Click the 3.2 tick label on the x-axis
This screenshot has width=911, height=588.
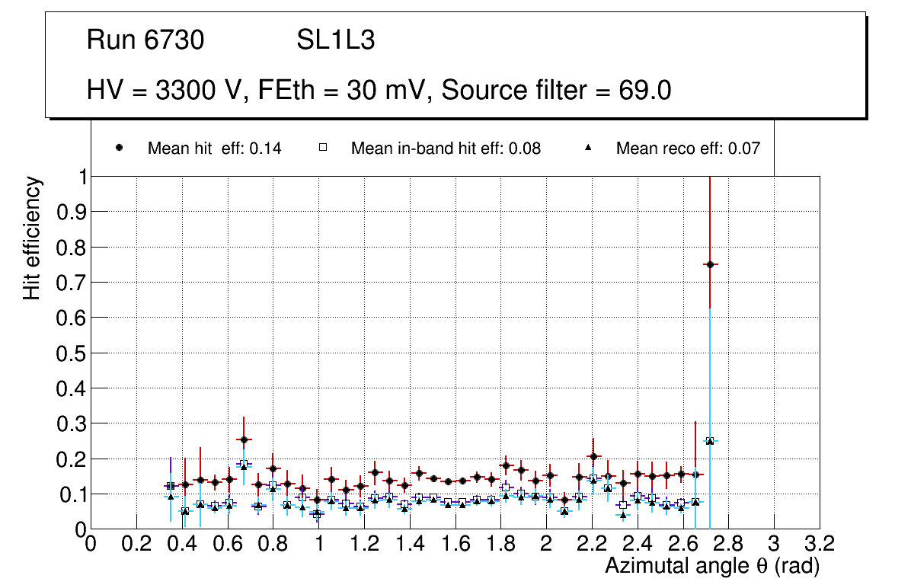819,544
